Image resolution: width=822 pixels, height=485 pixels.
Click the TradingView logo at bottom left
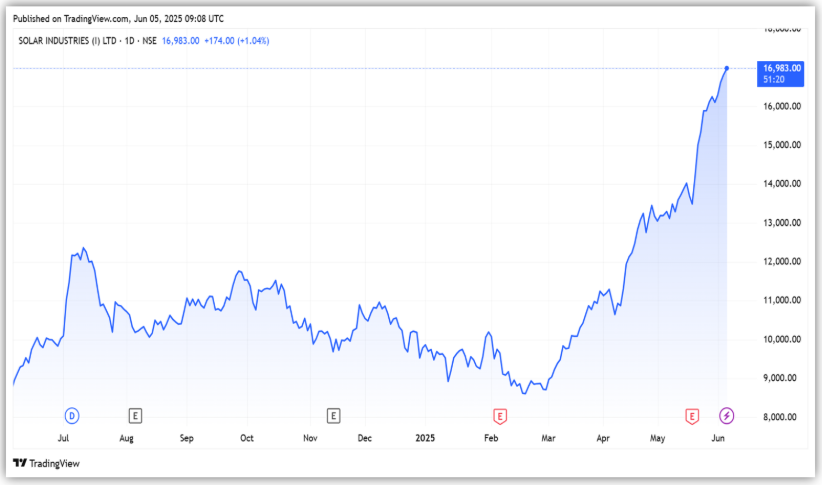[46, 463]
